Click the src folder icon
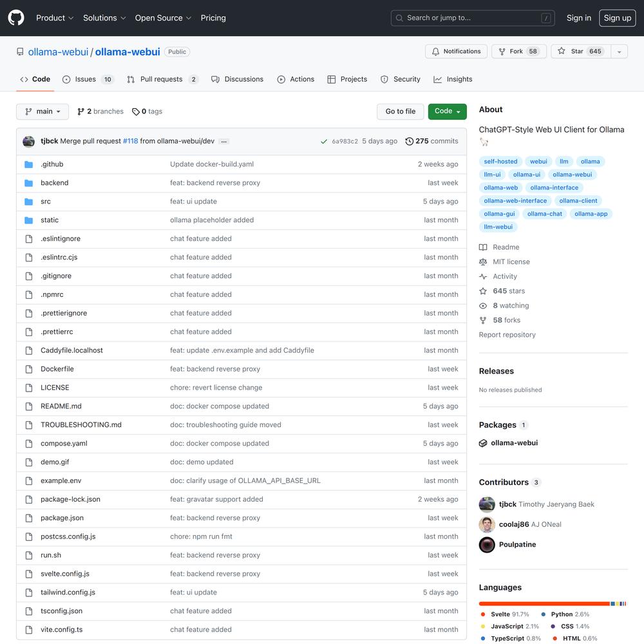 29,202
